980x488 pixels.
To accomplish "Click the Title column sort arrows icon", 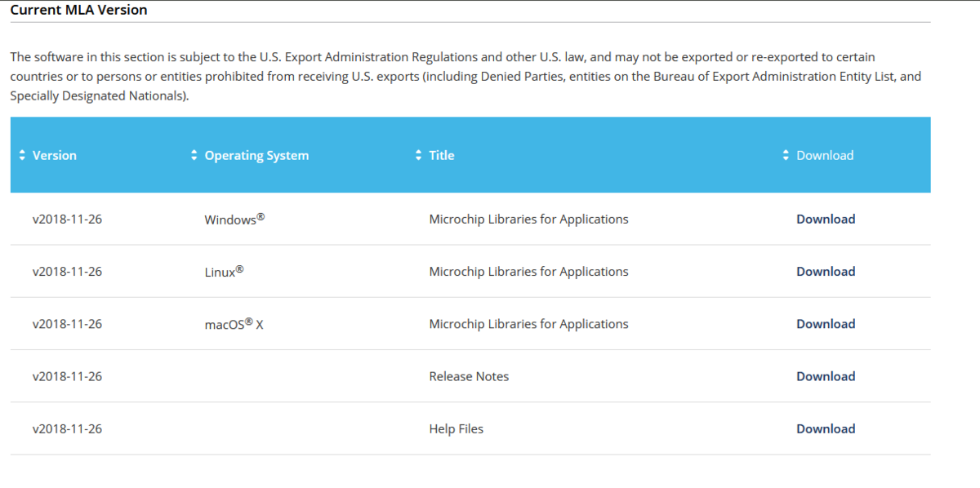I will (418, 155).
